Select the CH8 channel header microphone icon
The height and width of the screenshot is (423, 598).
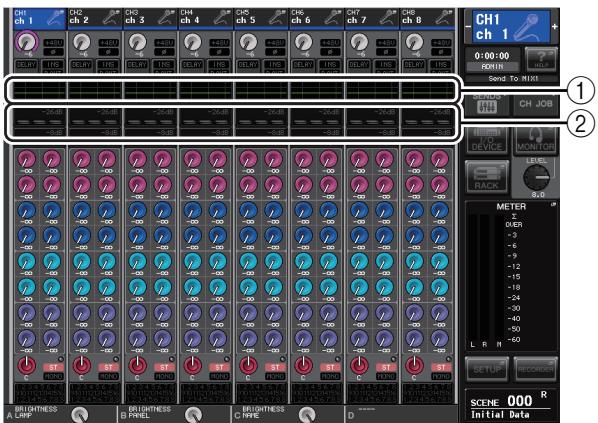click(x=445, y=18)
